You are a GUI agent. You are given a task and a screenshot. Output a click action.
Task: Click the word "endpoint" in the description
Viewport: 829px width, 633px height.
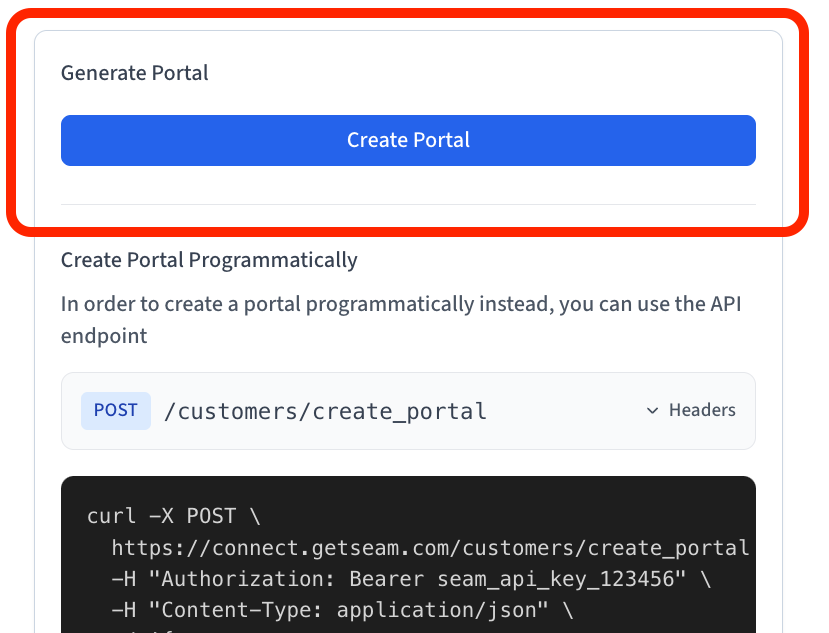point(104,336)
